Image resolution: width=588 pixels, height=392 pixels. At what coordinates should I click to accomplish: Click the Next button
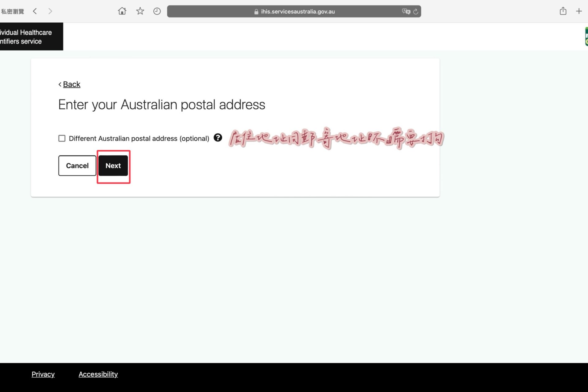(113, 166)
